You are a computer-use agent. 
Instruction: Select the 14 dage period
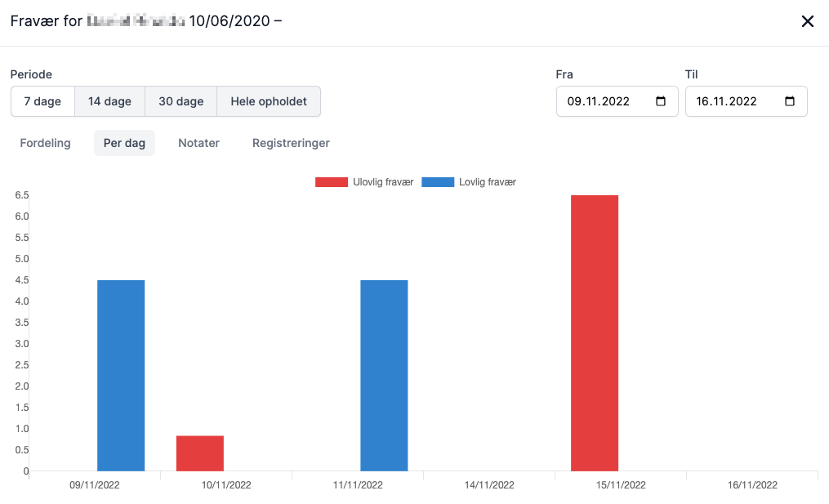click(x=110, y=101)
